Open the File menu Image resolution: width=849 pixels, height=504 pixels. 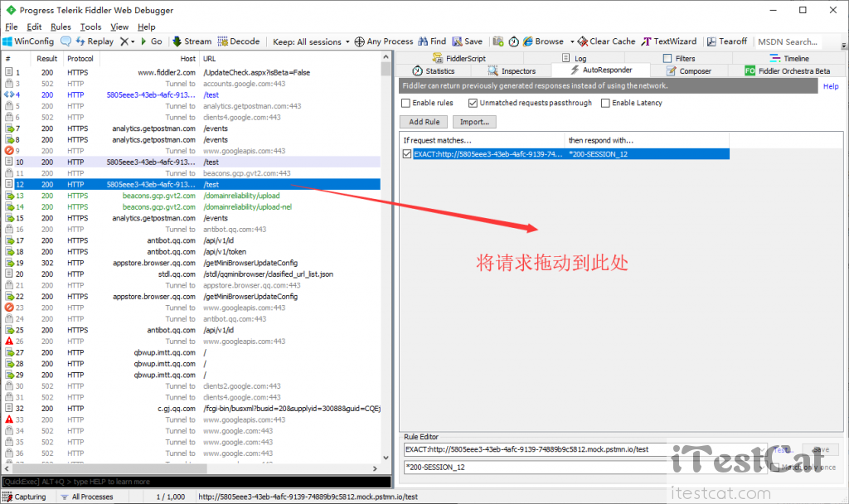tap(12, 27)
